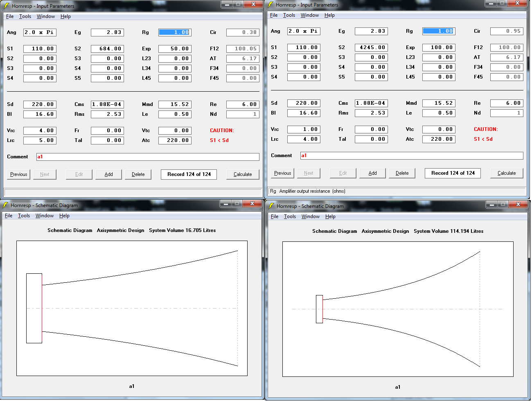This screenshot has height=401, width=532.
Task: Select highlighted Rg field in left window
Action: [175, 32]
